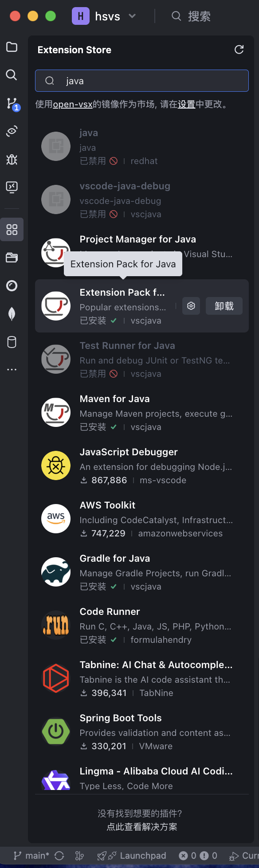Open the Explorer folder icon
259x868 pixels.
(x=12, y=47)
